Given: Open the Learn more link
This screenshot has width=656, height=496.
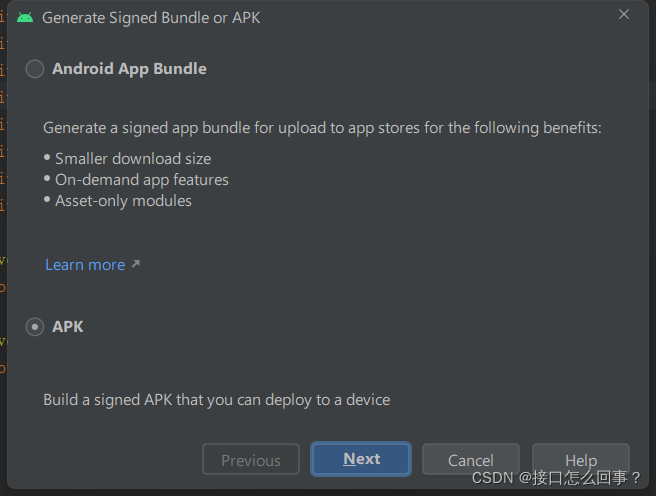Looking at the screenshot, I should [85, 265].
